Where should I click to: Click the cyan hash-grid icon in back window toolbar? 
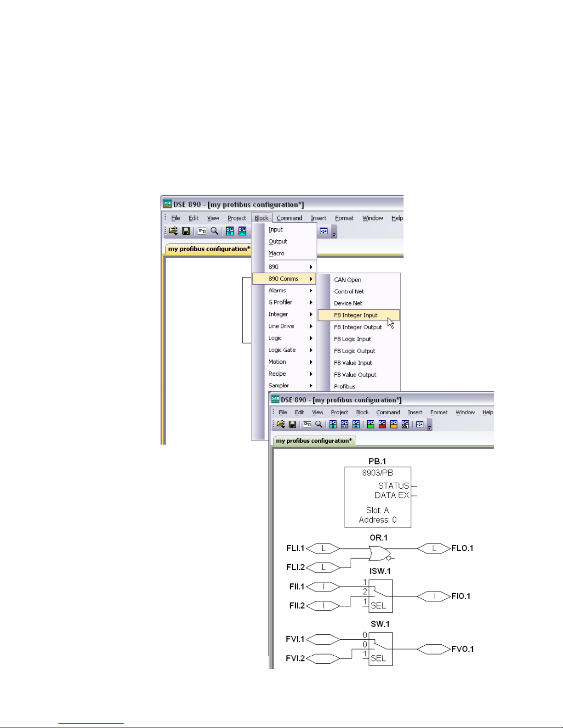coord(230,231)
